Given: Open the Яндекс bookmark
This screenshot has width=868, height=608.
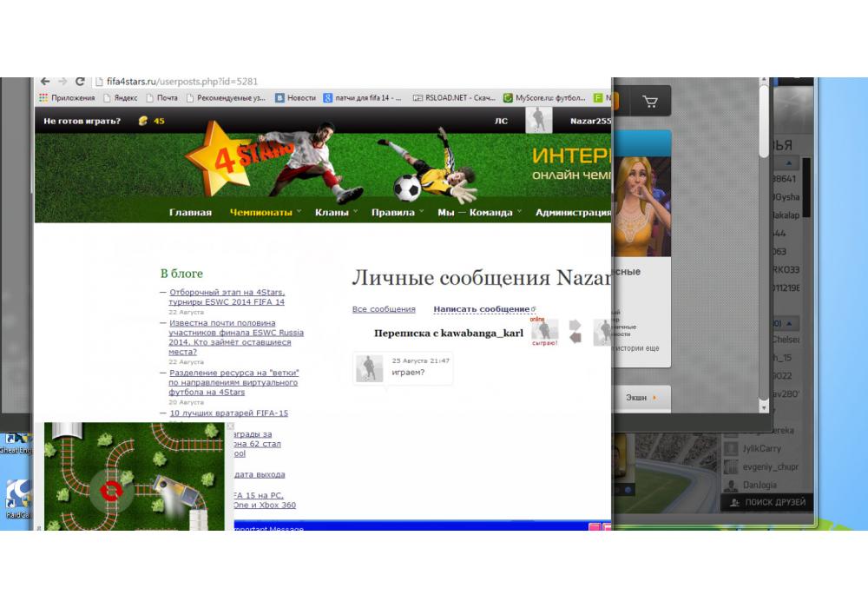Looking at the screenshot, I should tap(120, 98).
